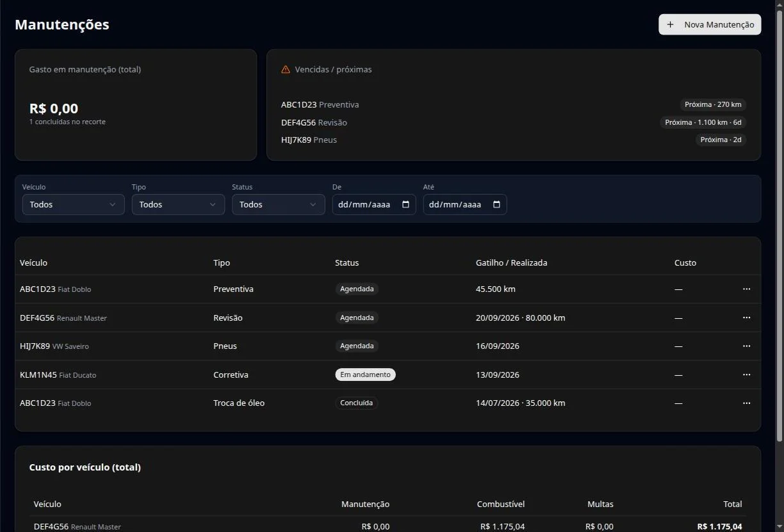The height and width of the screenshot is (532, 784).
Task: Click the 16/09/2026 date cell
Action: (498, 346)
